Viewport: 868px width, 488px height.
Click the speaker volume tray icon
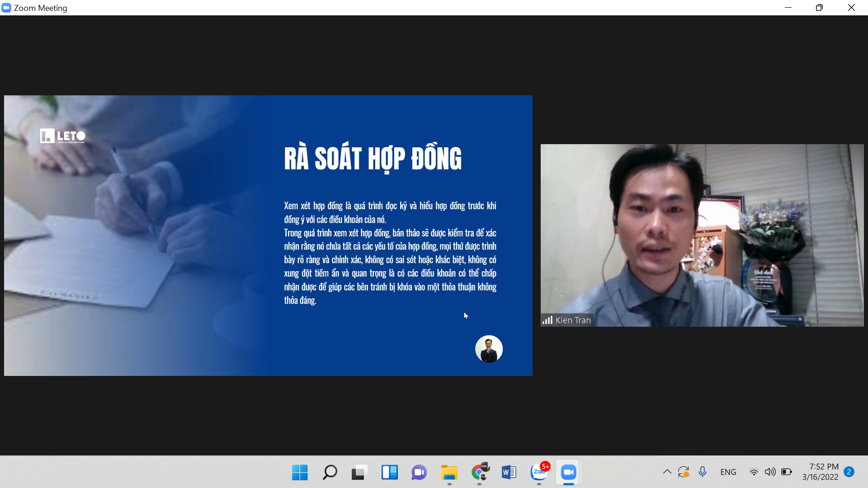(x=770, y=472)
